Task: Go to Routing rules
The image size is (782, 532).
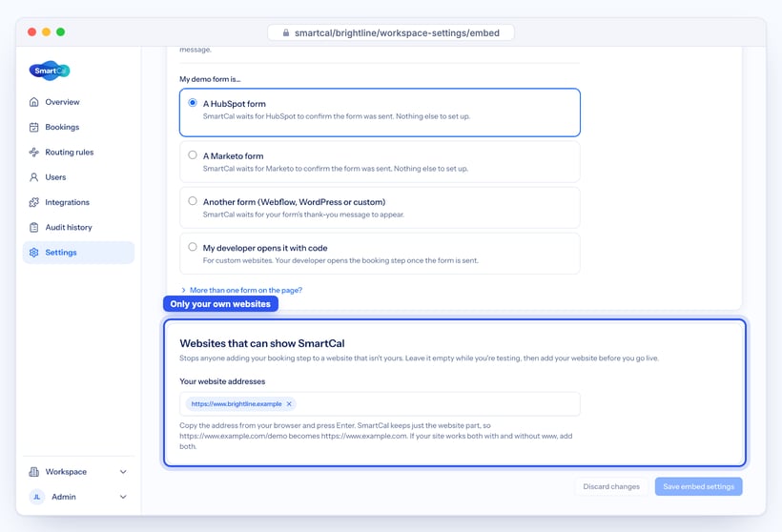Action: point(79,153)
